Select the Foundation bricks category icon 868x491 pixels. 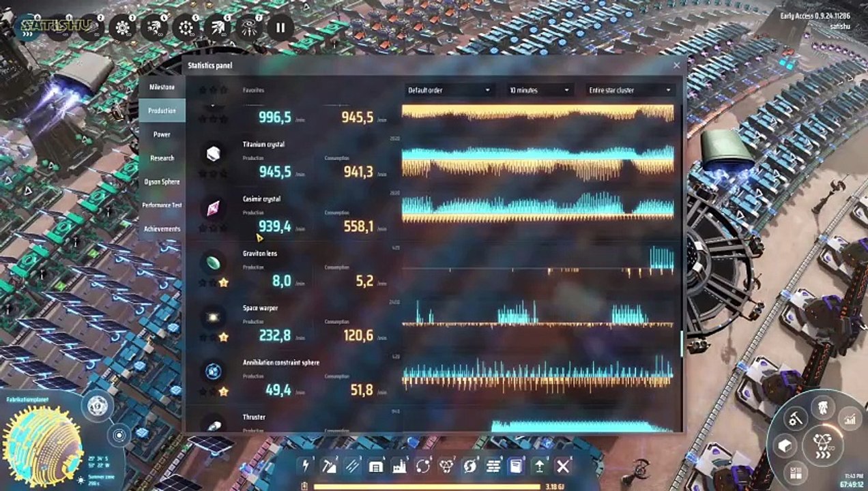(493, 466)
